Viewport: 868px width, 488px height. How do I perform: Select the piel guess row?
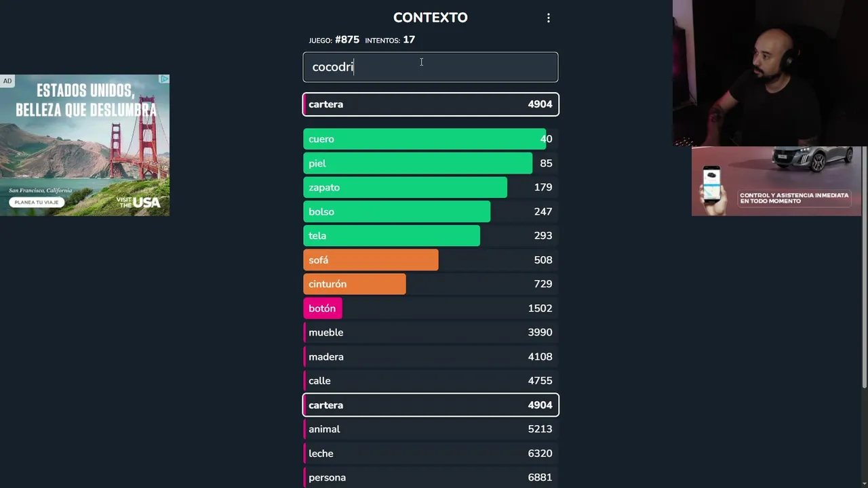point(431,163)
